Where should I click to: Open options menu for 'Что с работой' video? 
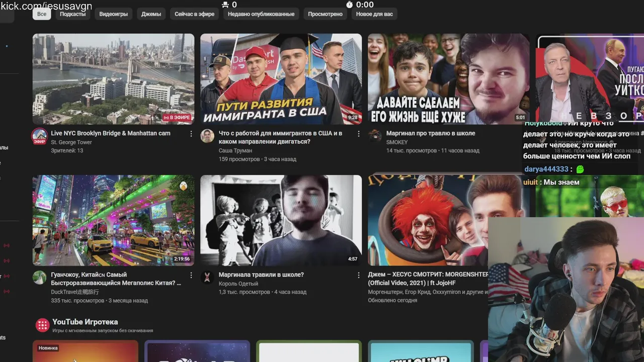(x=358, y=134)
